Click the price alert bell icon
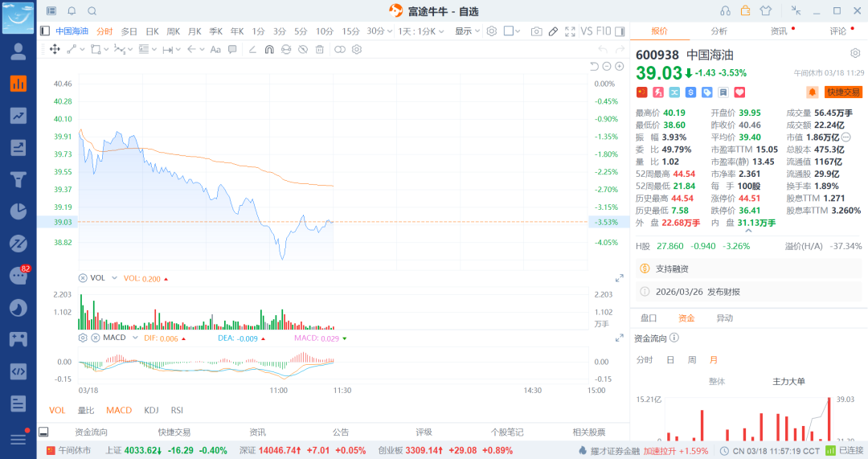Screen dimensions: 868x459 click(x=812, y=92)
